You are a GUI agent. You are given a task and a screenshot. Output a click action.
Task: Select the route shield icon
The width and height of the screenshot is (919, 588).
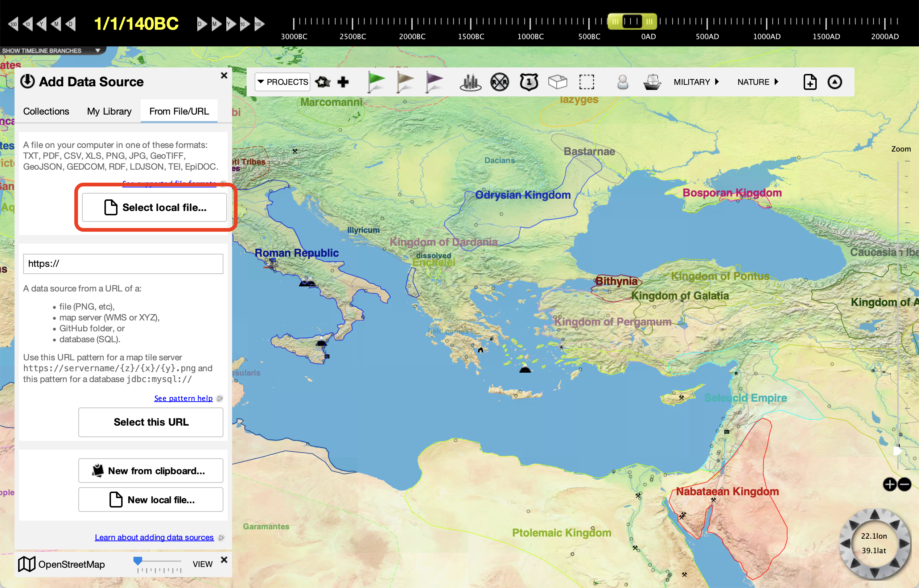529,82
